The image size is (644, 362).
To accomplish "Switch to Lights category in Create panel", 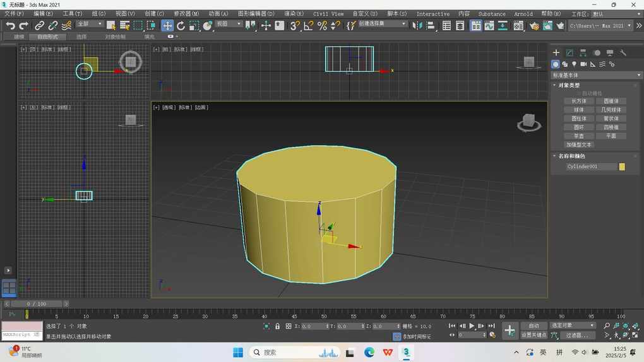I will (x=574, y=64).
